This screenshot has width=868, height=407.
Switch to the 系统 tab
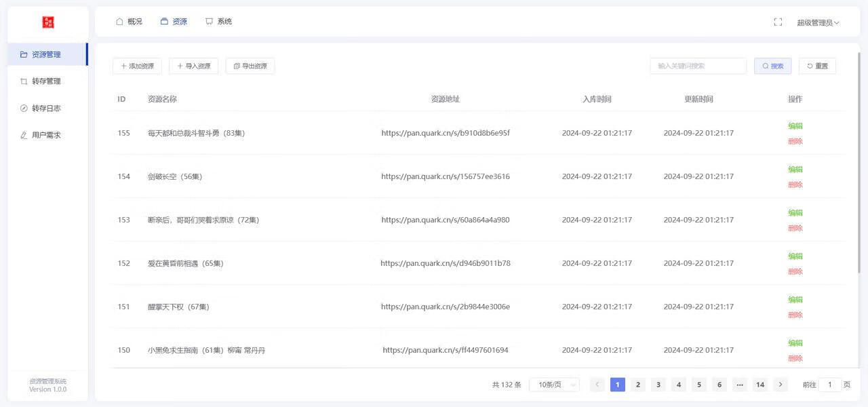click(219, 21)
